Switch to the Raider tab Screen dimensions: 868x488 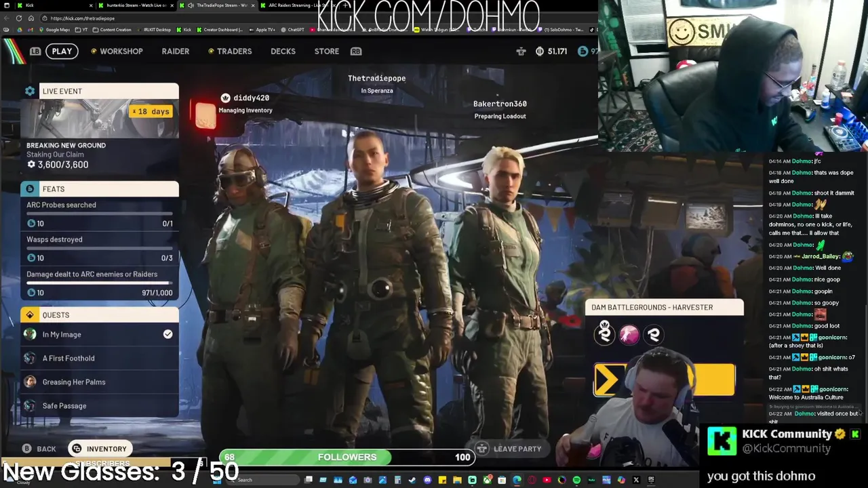coord(176,51)
